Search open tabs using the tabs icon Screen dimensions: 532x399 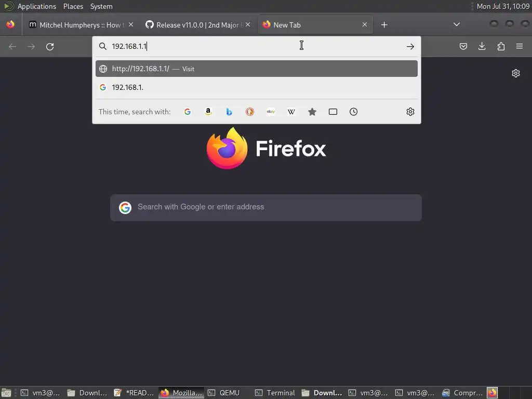point(333,112)
